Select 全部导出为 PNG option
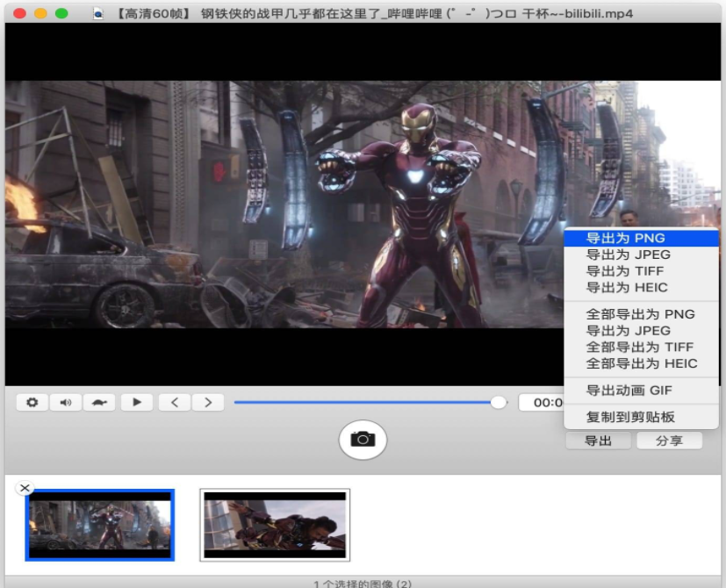This screenshot has height=588, width=726. (x=641, y=314)
